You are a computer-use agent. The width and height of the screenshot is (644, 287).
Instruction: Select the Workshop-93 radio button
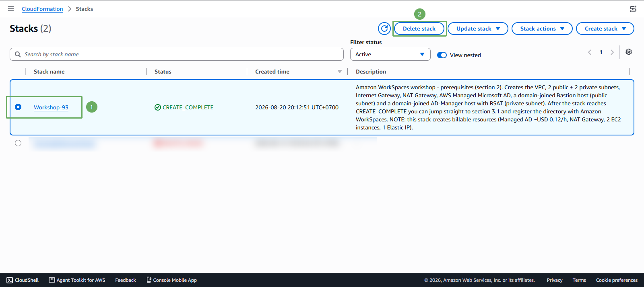[x=18, y=107]
